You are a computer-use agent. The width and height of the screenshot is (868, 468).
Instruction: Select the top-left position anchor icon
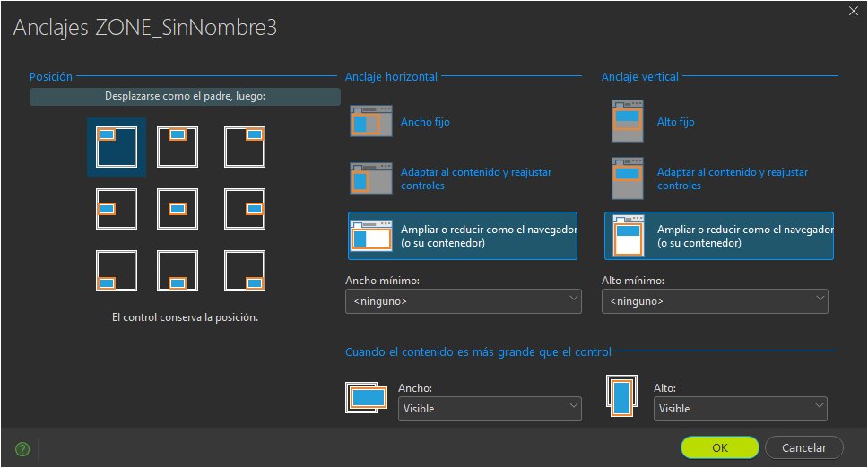pos(117,147)
